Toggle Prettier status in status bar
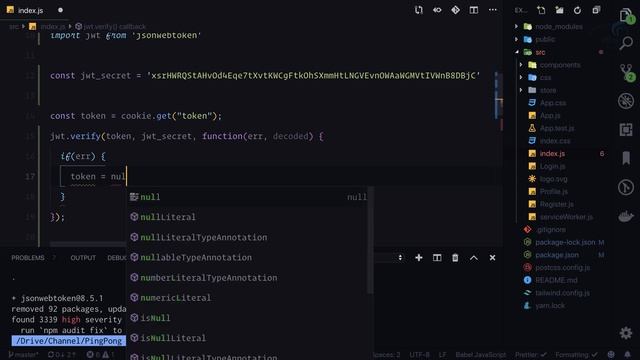 (x=531, y=355)
